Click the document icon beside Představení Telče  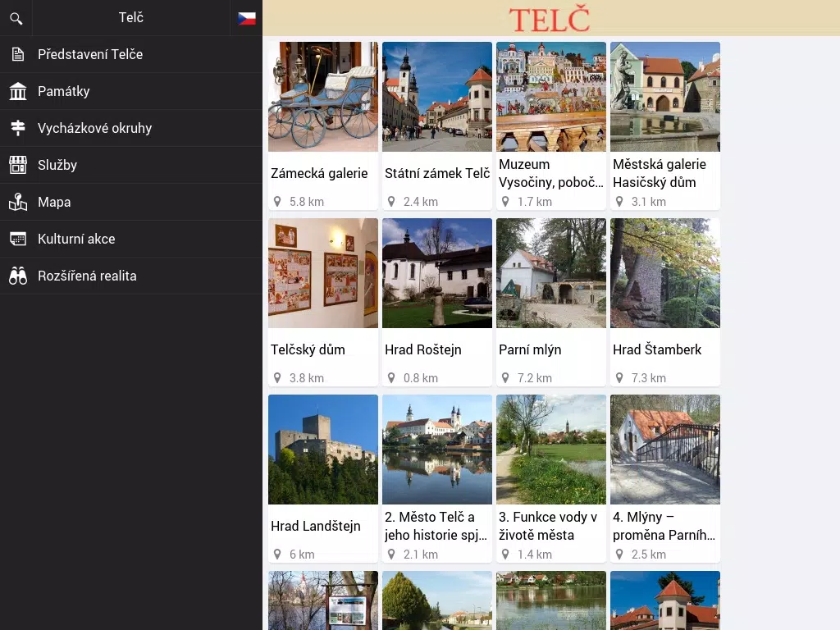pyautogui.click(x=18, y=54)
